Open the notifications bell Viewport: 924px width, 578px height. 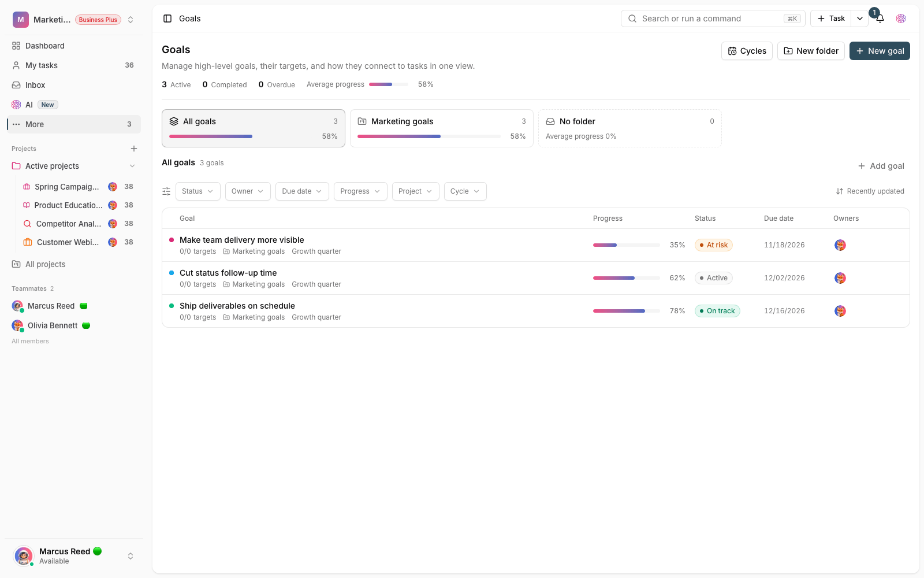(x=880, y=18)
